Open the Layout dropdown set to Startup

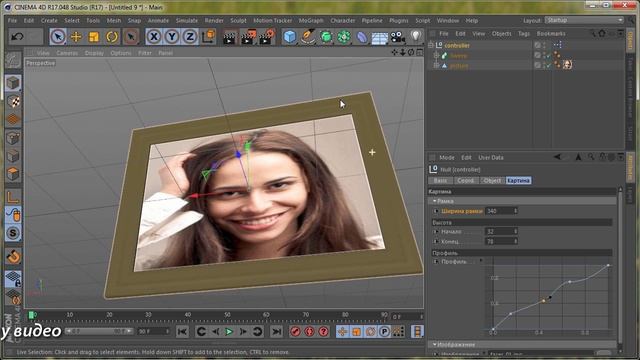click(585, 20)
